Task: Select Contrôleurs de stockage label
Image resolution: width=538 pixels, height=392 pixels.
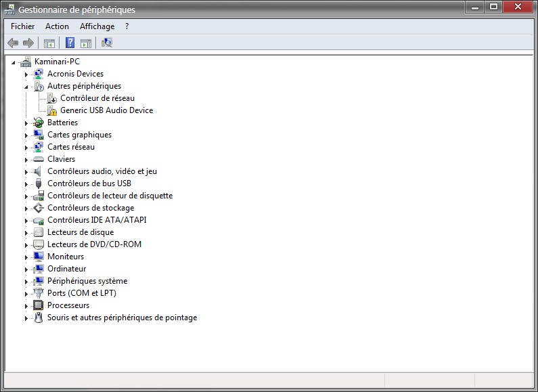Action: pyautogui.click(x=91, y=208)
